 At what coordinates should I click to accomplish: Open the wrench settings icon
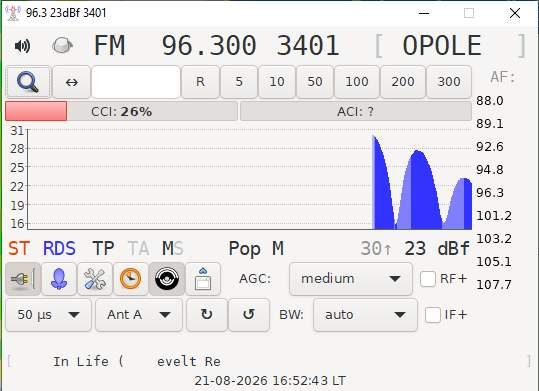click(x=95, y=279)
